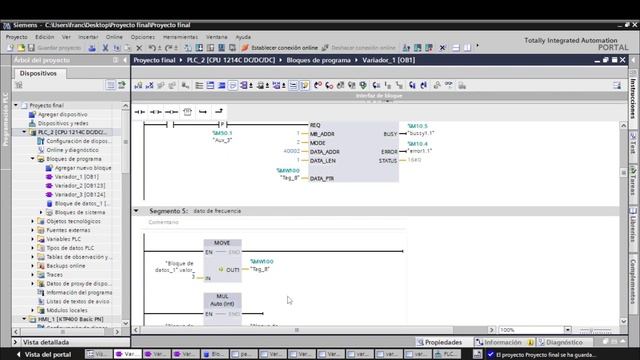Expand the Tipos de datos PLC folder
This screenshot has height=360, width=640.
33,248
